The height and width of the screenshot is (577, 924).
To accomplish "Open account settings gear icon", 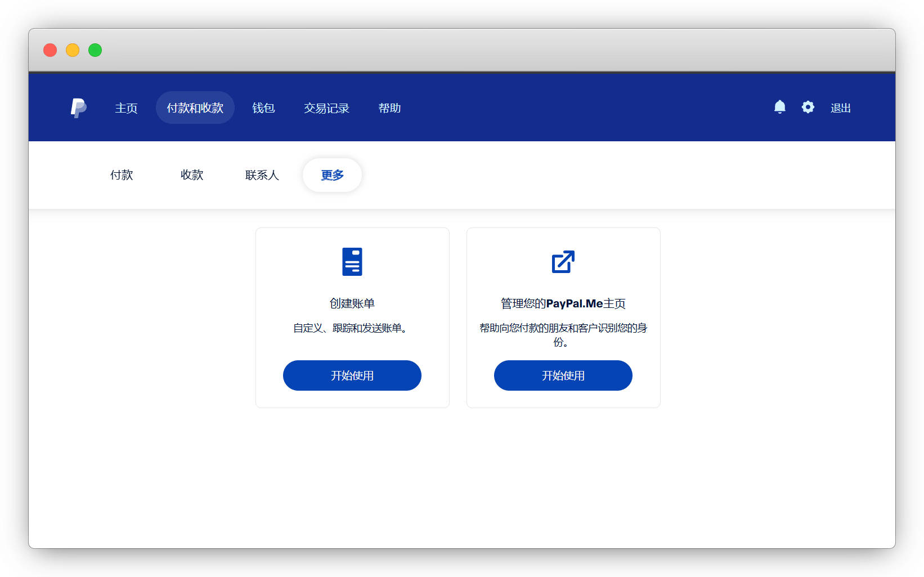I will click(x=808, y=107).
